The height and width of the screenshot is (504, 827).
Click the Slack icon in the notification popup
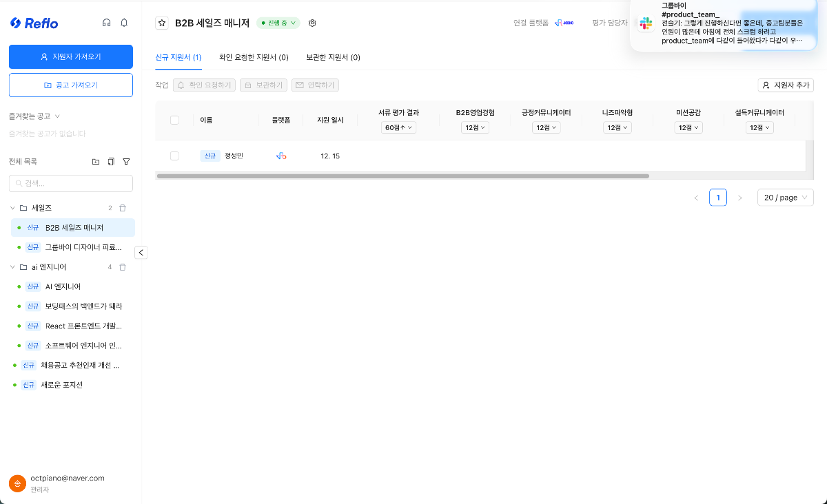[646, 23]
